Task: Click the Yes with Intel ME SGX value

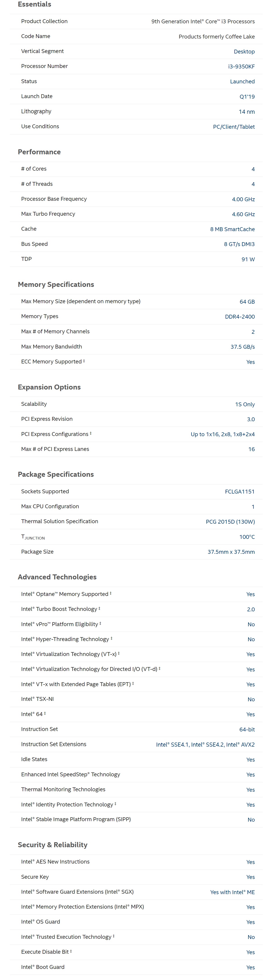Action: coord(232,892)
